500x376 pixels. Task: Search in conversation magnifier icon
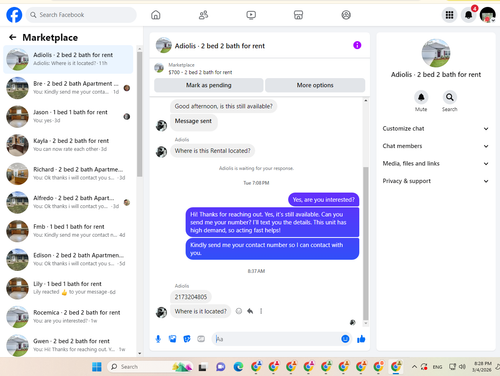pyautogui.click(x=450, y=97)
